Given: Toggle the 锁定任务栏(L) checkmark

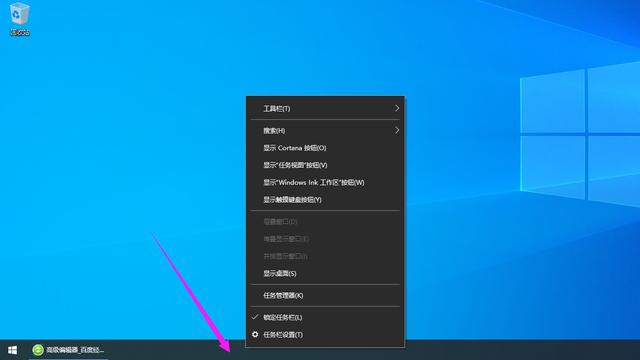Looking at the screenshot, I should point(255,317).
